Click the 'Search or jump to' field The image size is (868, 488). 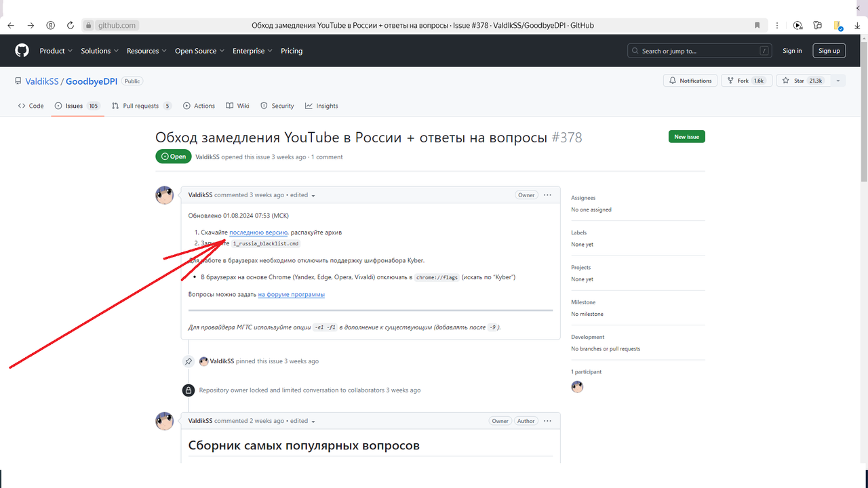(x=698, y=50)
